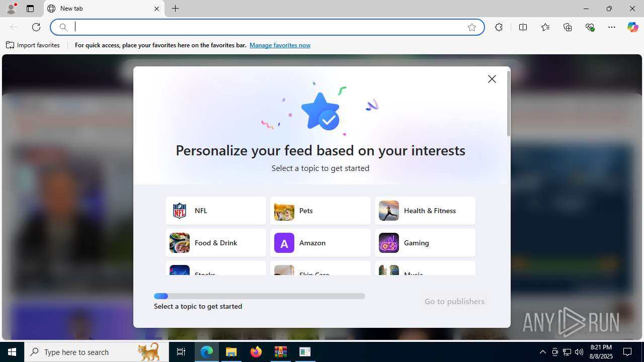This screenshot has height=362, width=644.
Task: Click the Pets dog thumbnail
Action: point(284,211)
